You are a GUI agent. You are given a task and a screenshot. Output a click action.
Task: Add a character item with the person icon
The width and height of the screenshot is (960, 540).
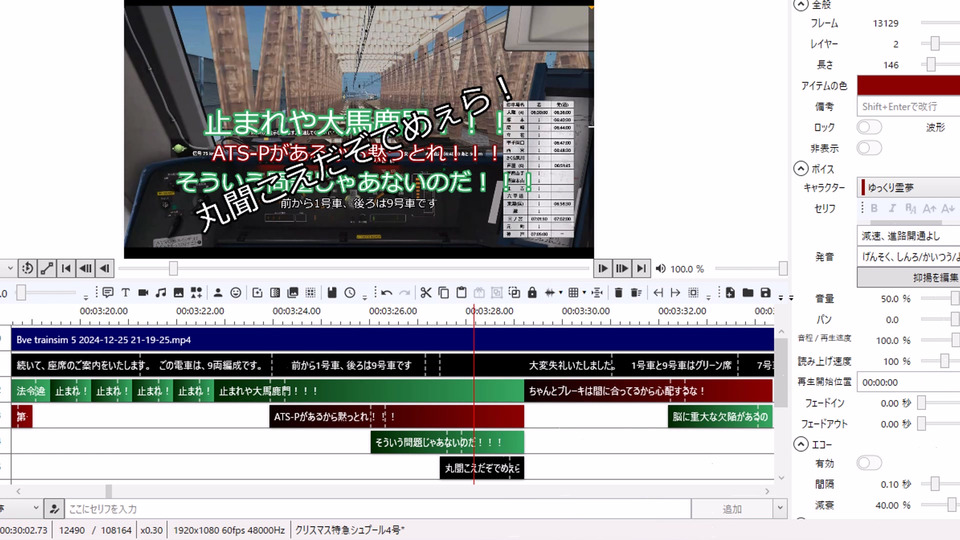click(218, 293)
